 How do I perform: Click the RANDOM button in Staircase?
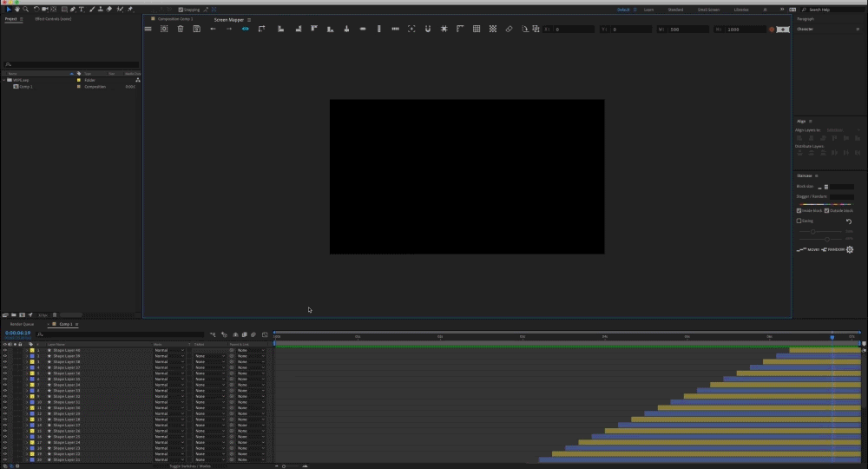click(833, 250)
